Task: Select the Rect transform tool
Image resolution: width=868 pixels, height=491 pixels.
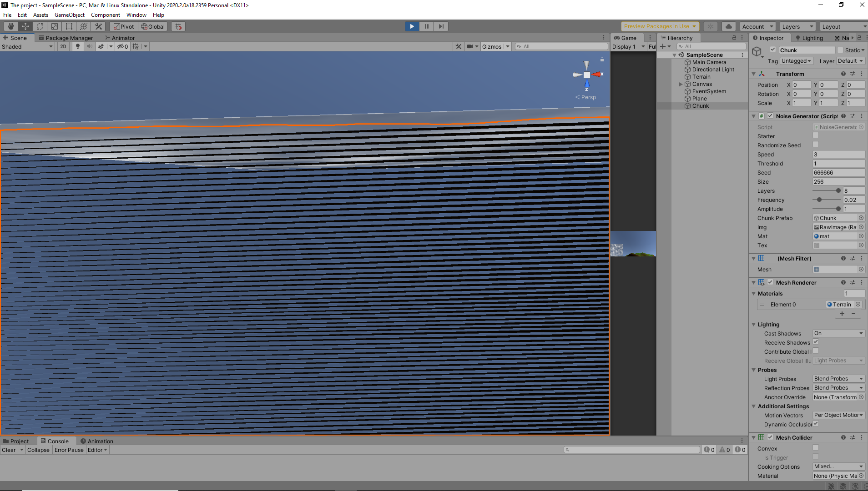Action: click(69, 26)
